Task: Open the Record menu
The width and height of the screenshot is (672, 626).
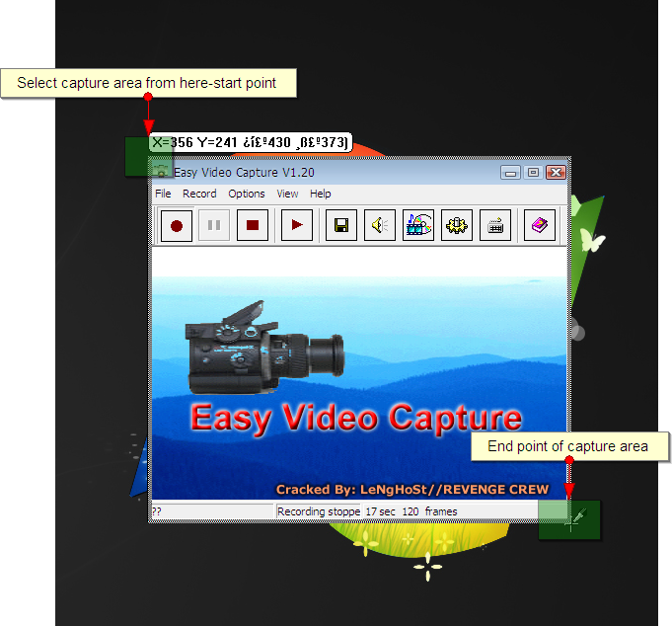Action: (x=199, y=194)
